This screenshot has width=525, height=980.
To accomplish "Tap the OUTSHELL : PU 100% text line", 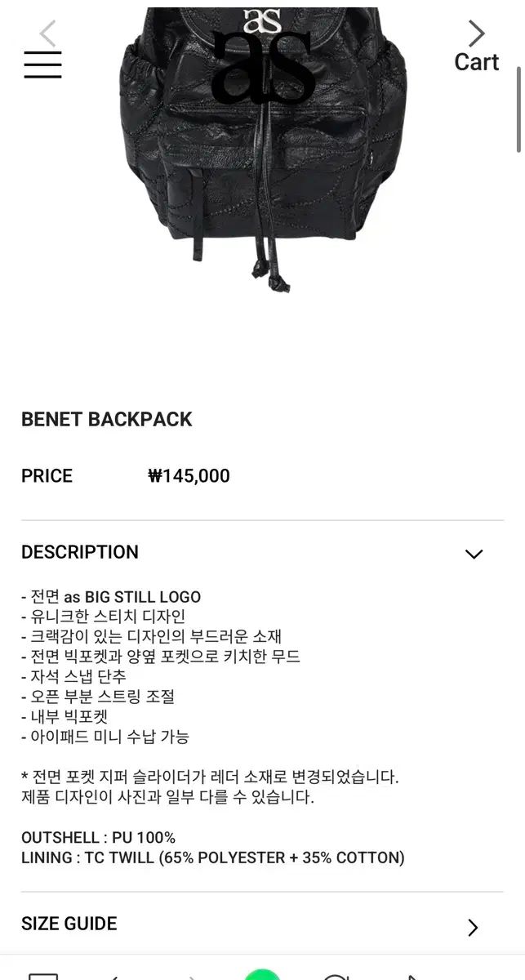I will (x=99, y=838).
